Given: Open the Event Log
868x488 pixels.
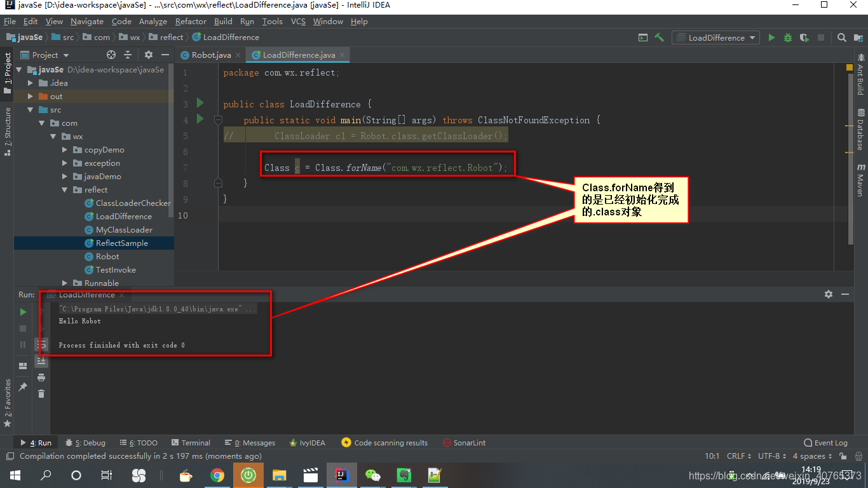Looking at the screenshot, I should coord(826,443).
